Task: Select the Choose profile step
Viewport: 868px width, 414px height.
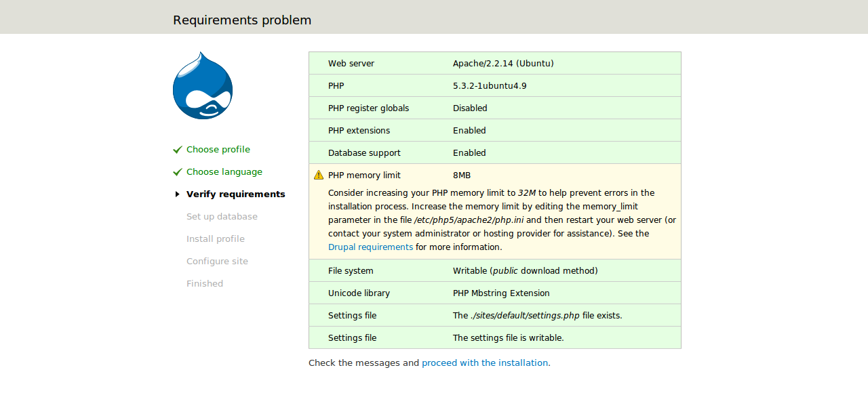Action: [218, 150]
